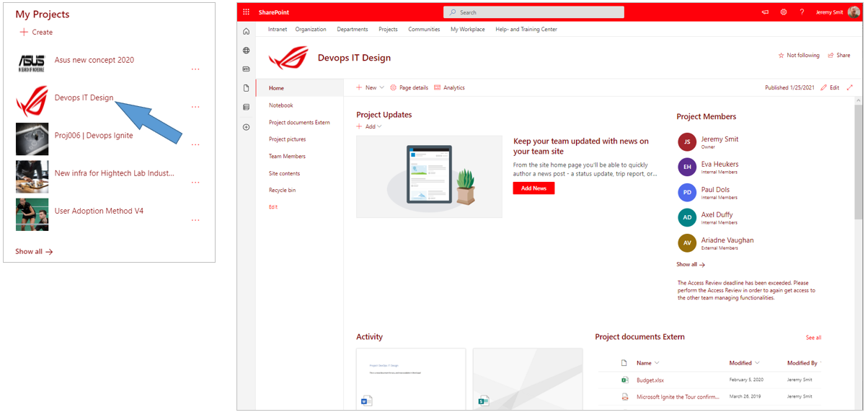Open Team Members in site navigation
Screen dimensions: 868x415
coord(287,156)
